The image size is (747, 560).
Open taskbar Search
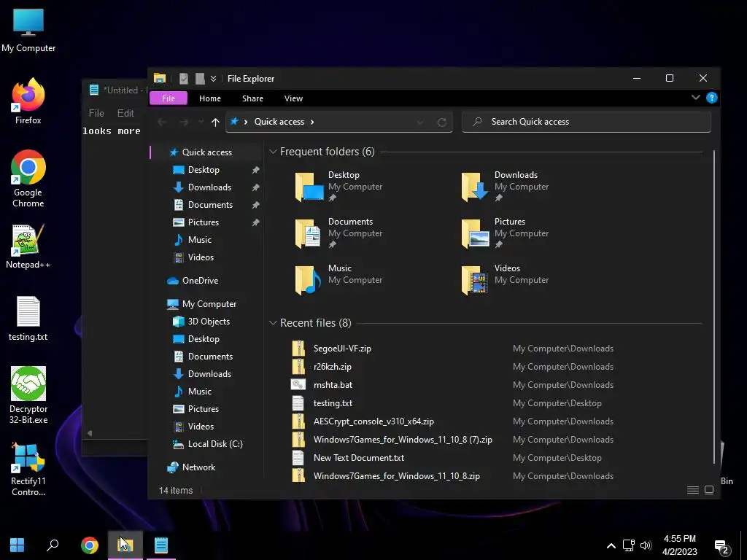(x=53, y=545)
